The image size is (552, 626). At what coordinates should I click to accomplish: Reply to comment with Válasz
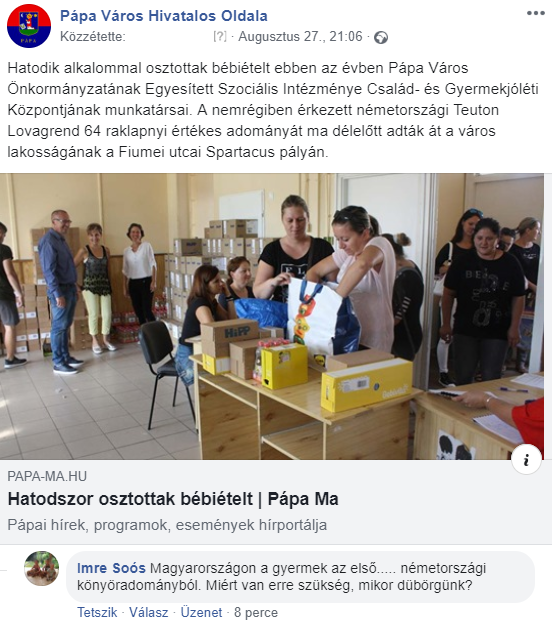point(148,612)
